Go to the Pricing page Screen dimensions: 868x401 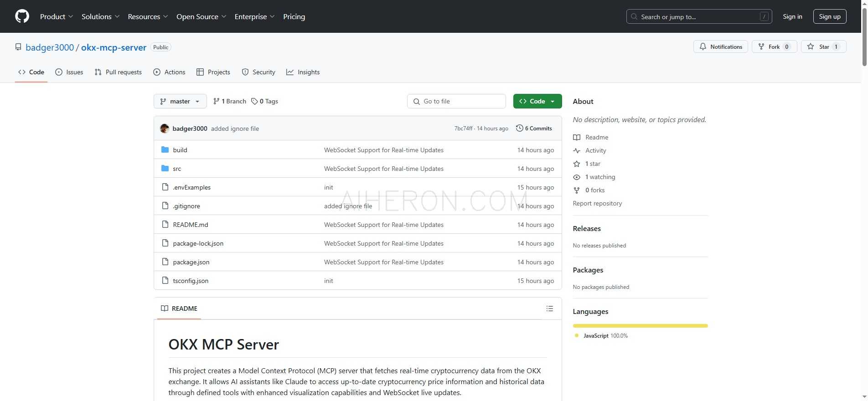pyautogui.click(x=294, y=16)
